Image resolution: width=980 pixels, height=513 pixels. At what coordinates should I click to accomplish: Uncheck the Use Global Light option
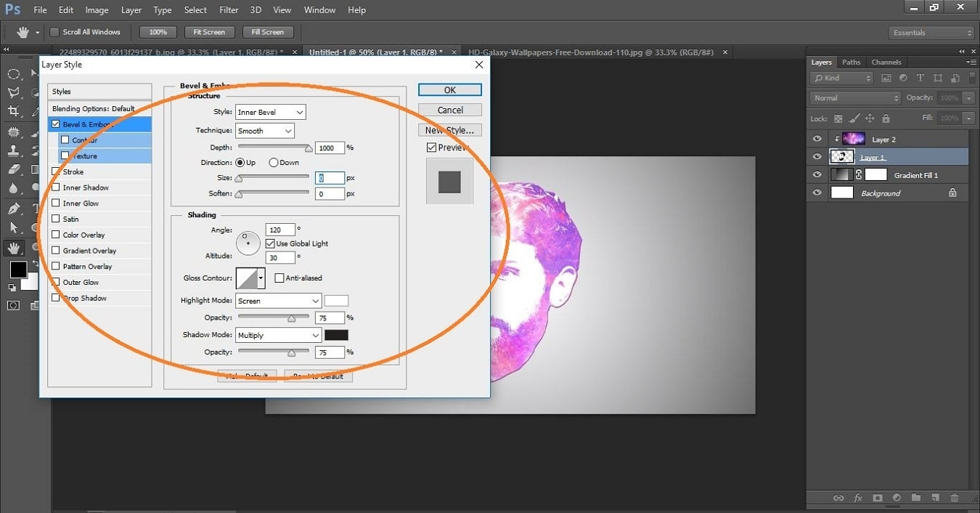pos(269,243)
